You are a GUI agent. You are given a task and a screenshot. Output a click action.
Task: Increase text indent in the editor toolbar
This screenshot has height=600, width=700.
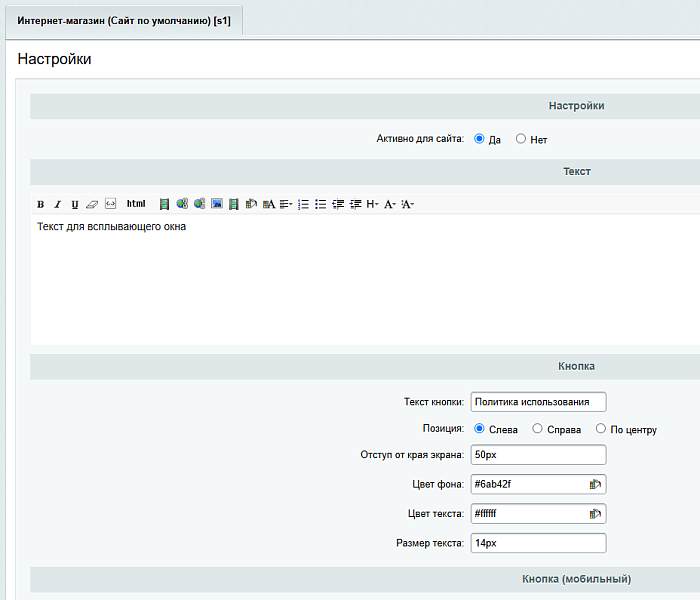pos(355,204)
